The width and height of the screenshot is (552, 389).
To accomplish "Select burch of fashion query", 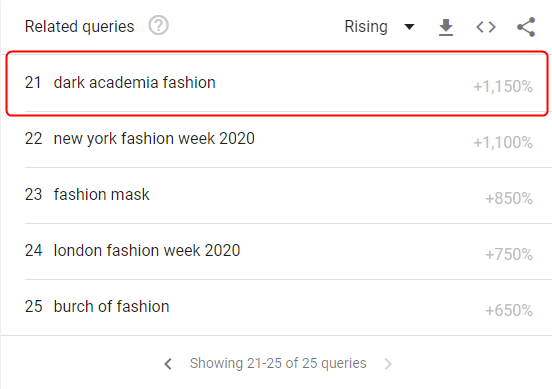I will [111, 307].
